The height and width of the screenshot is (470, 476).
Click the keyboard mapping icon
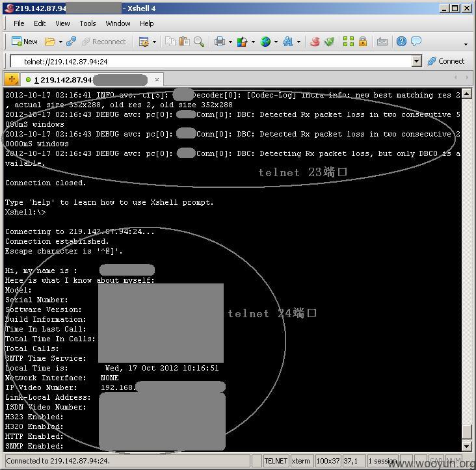(382, 42)
